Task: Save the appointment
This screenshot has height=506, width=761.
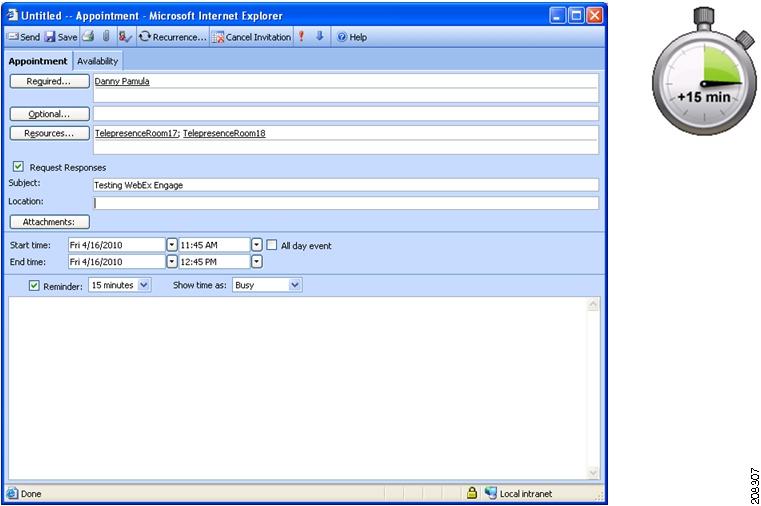Action: tap(61, 37)
